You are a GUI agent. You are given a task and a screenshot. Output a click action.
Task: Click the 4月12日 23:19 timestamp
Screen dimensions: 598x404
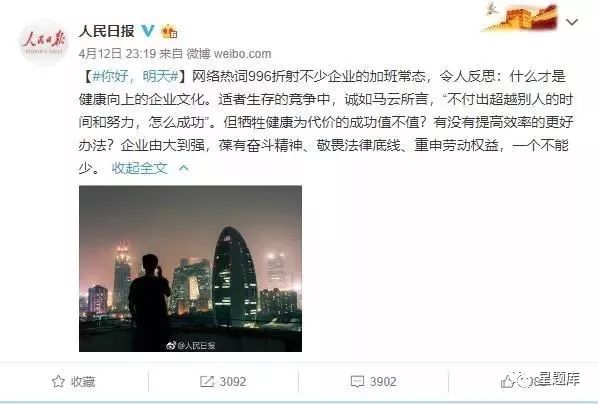pyautogui.click(x=117, y=54)
